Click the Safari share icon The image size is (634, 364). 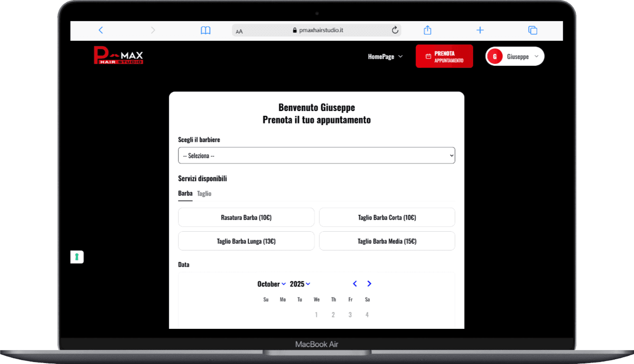[x=427, y=30]
